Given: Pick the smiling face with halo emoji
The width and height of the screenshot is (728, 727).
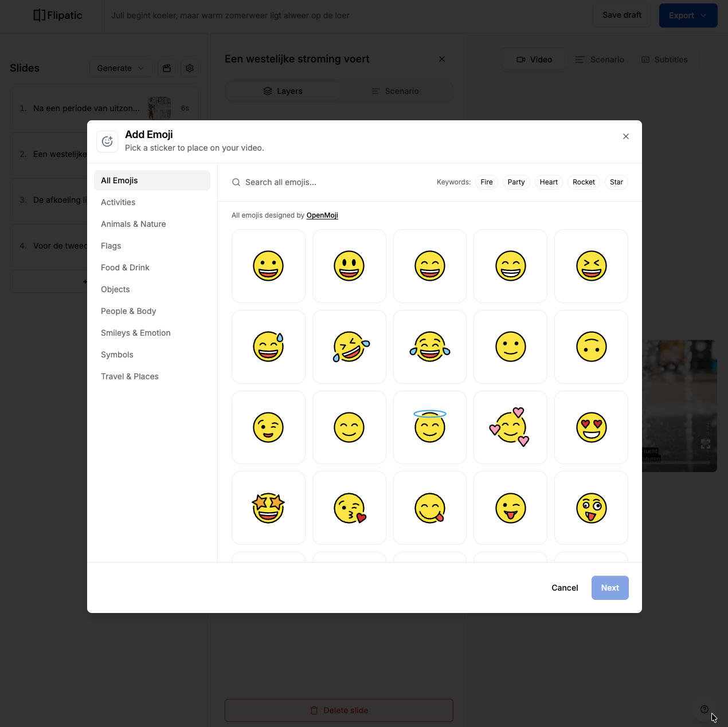Looking at the screenshot, I should [x=430, y=427].
